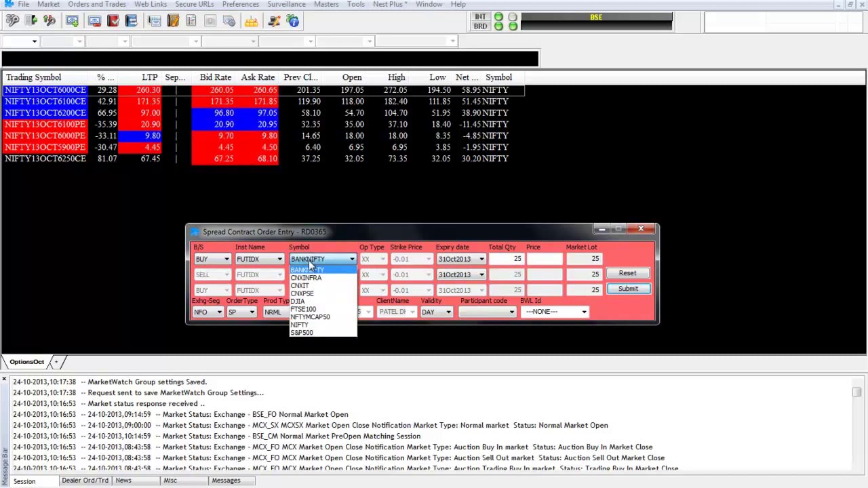
Task: Open the Nest Plus menu
Action: pyautogui.click(x=390, y=4)
